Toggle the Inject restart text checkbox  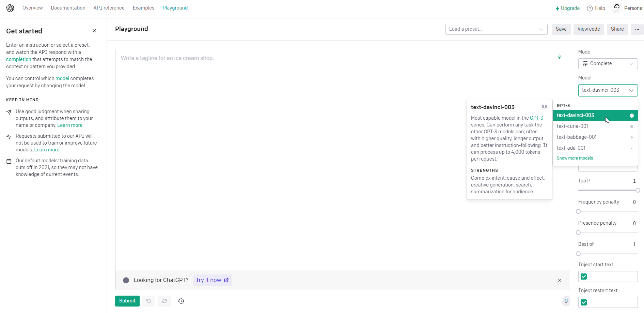pos(584,302)
